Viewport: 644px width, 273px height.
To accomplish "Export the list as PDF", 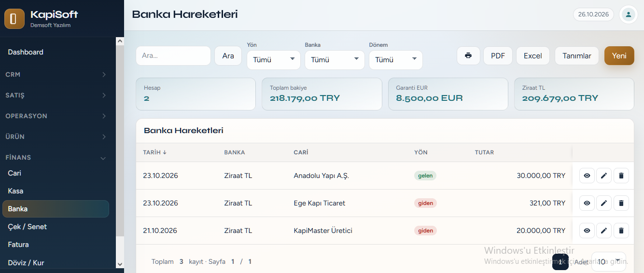I will pyautogui.click(x=498, y=55).
